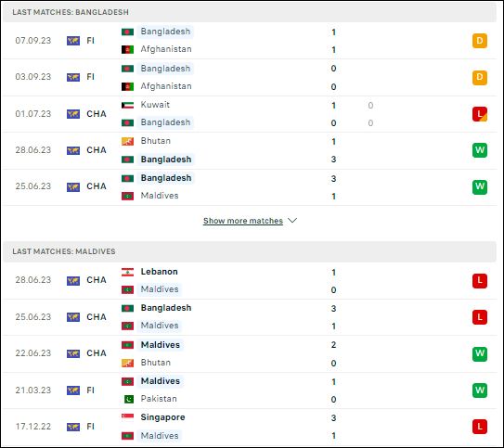This screenshot has height=448, width=504.
Task: Click the loss badge for Kuwait vs Bangladesh
Action: [480, 114]
